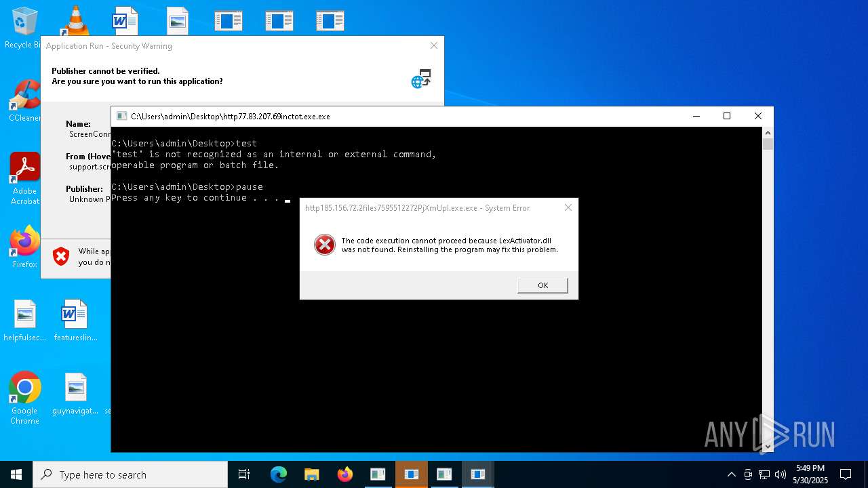Click the Security Warning dialog title text
The width and height of the screenshot is (868, 488).
(108, 46)
